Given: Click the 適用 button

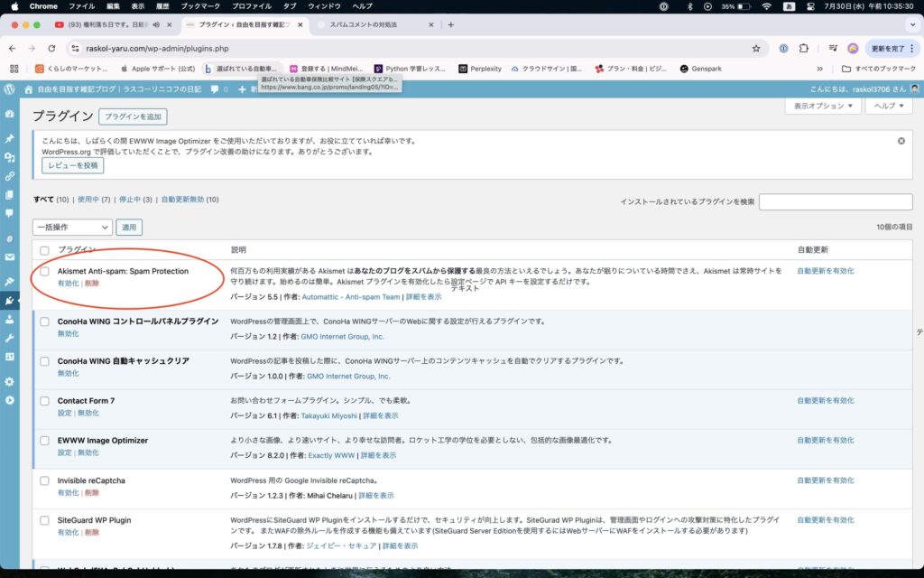Looking at the screenshot, I should (129, 227).
